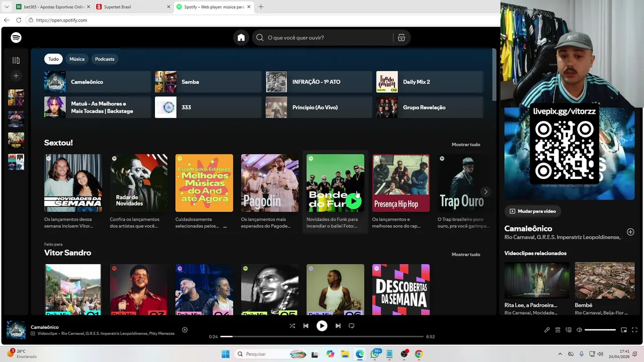Click the now playing Camaleônico album cover
The width and height of the screenshot is (644, 362).
click(x=16, y=330)
